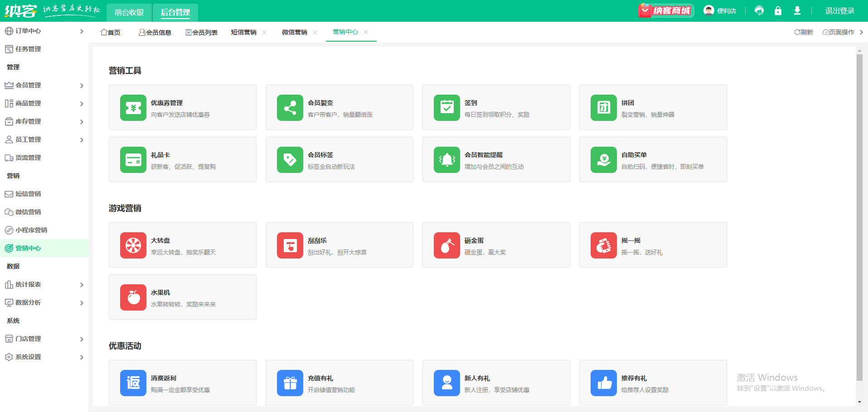Viewport: 868px width, 412px height.
Task: Open 微信营销 in the sidebar
Action: (x=44, y=212)
